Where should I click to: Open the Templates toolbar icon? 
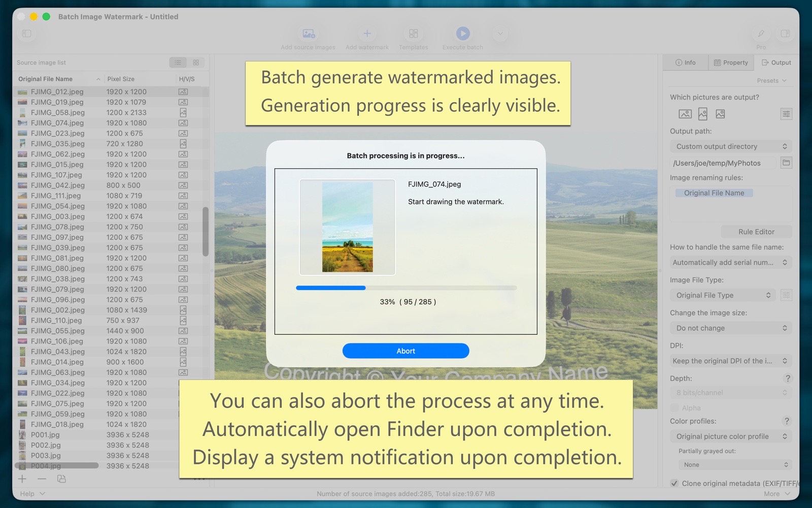(413, 34)
